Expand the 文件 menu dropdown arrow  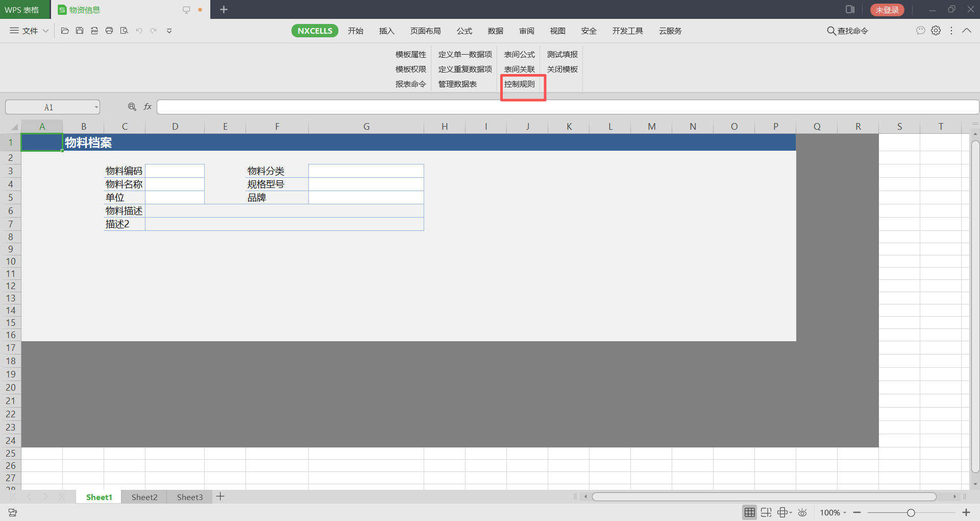click(45, 31)
